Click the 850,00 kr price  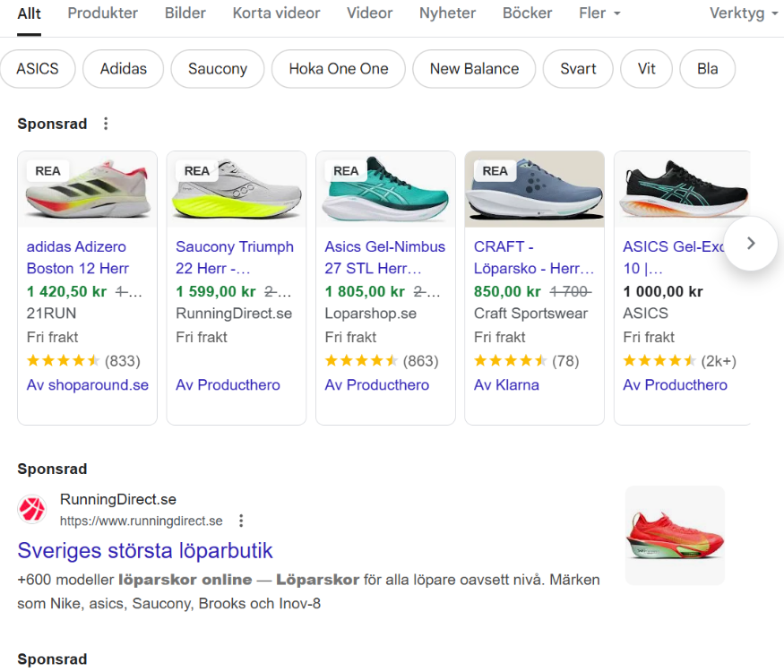tap(507, 291)
